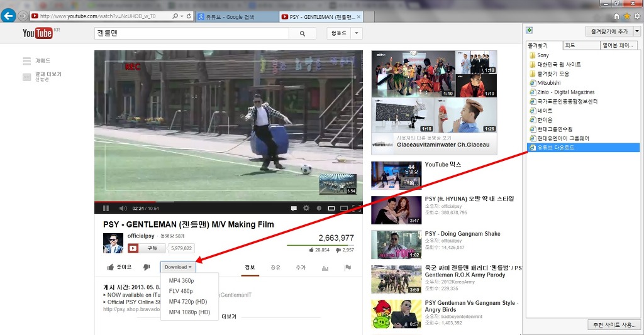Report the video with the flag icon
The height and width of the screenshot is (335, 644).
tap(347, 268)
